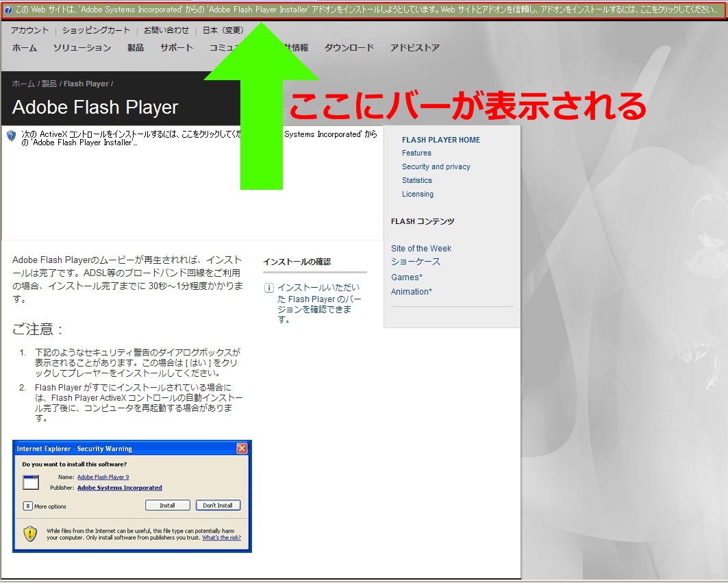Open the Flash Player version check link
The image size is (728, 583).
319,303
